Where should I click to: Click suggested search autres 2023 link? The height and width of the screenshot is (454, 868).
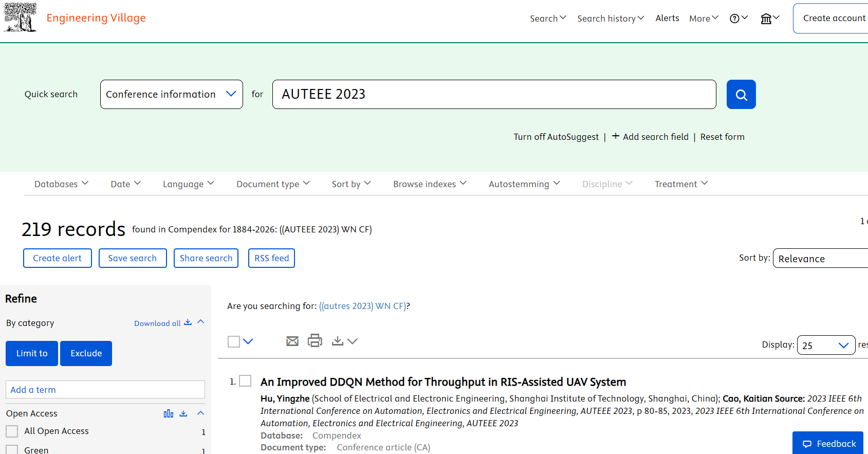(x=363, y=306)
